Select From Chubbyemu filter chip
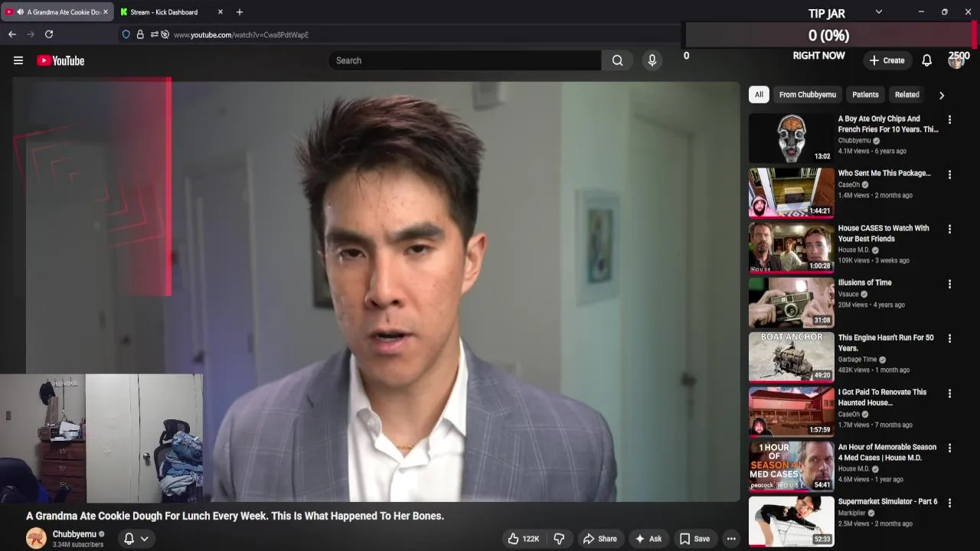The image size is (980, 551). click(808, 95)
